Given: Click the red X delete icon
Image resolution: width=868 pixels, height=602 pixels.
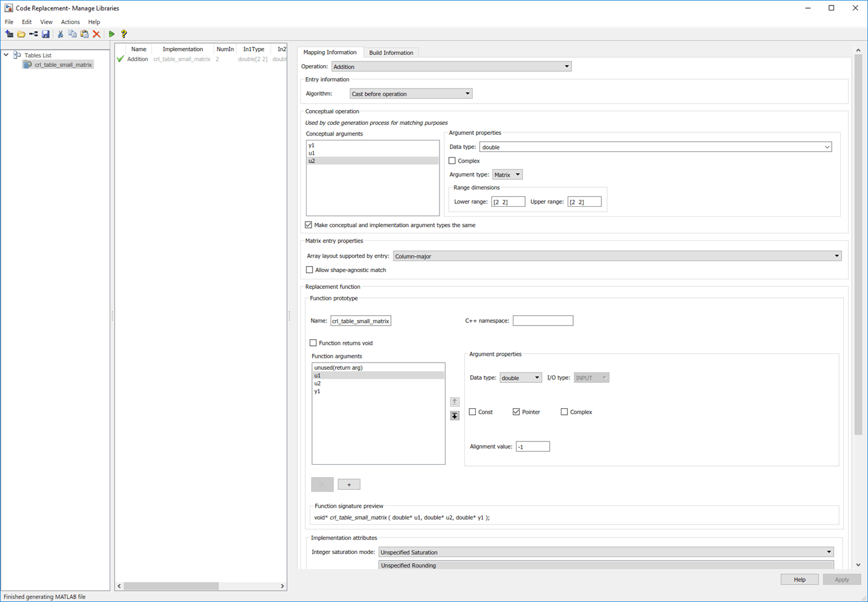Looking at the screenshot, I should coord(97,34).
